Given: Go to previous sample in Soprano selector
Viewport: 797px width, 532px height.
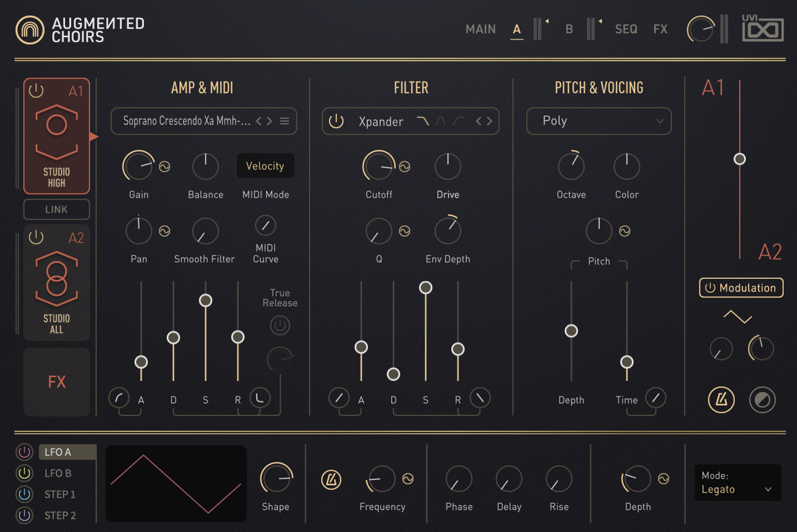Looking at the screenshot, I should pyautogui.click(x=259, y=121).
